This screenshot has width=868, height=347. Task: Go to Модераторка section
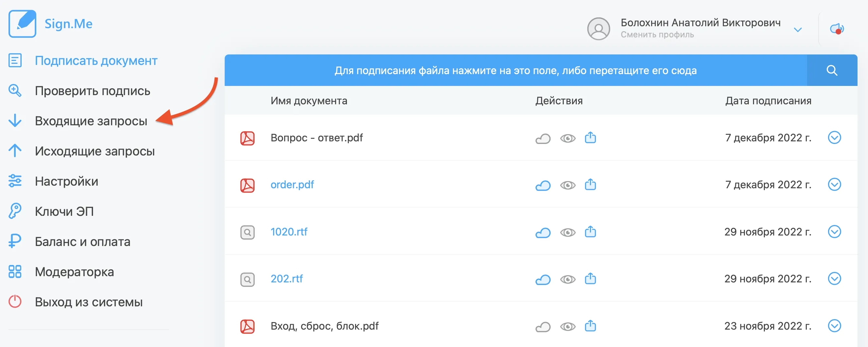coord(74,272)
